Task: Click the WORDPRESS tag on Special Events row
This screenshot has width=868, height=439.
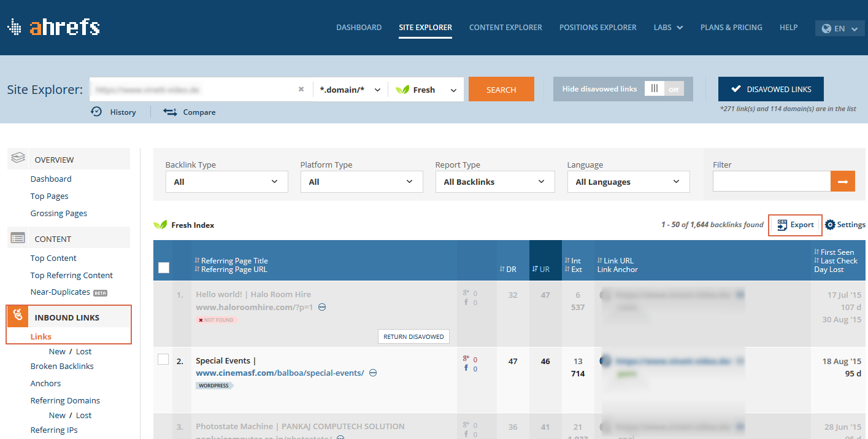Action: [215, 386]
